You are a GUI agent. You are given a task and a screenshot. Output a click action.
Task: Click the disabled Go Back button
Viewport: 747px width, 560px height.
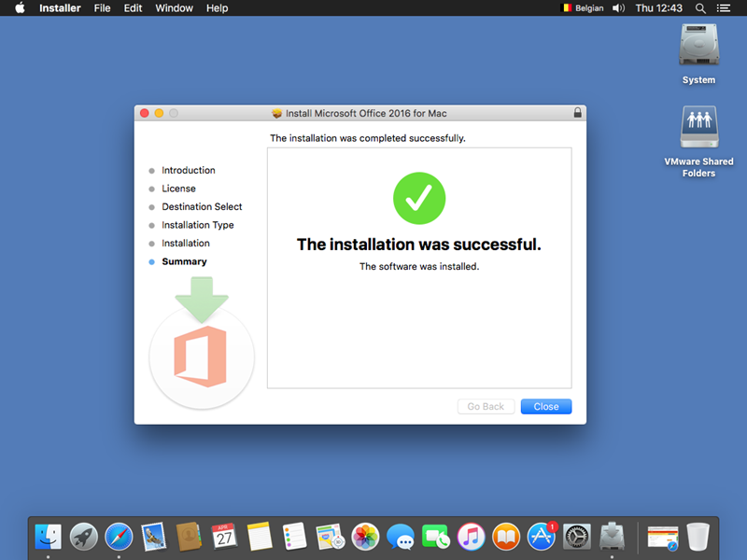point(486,406)
